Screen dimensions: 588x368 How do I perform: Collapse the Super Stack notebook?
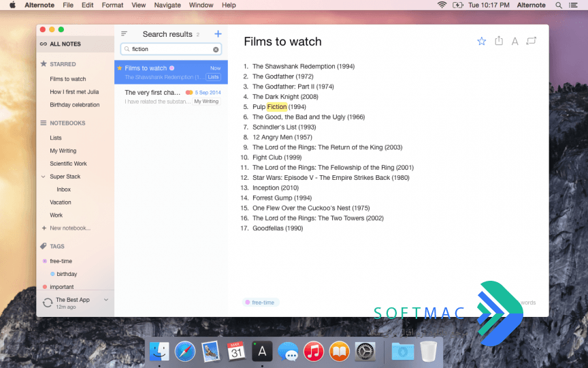click(43, 177)
